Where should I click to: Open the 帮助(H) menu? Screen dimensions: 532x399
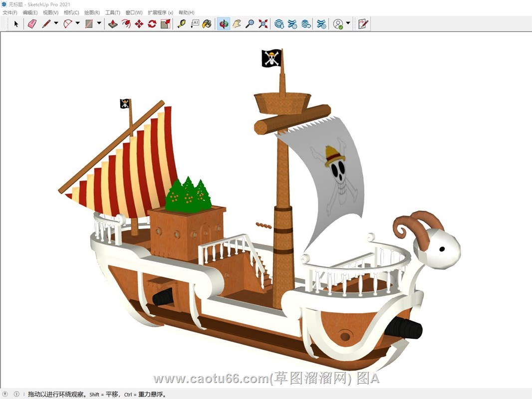click(187, 12)
